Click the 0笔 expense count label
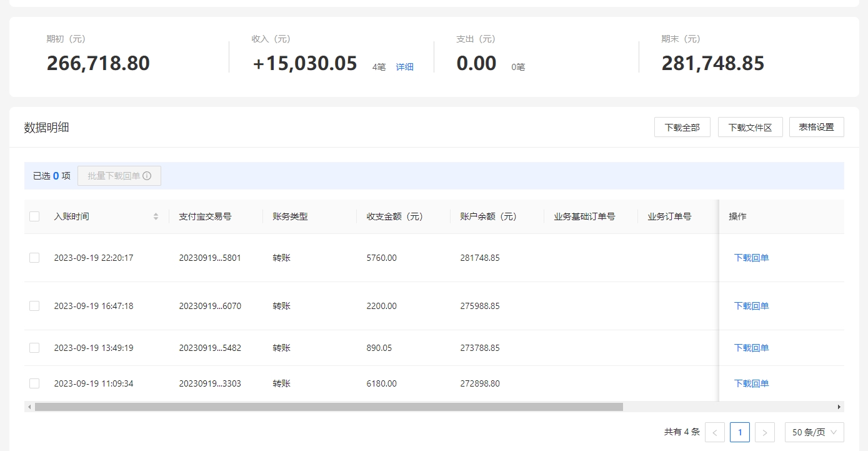This screenshot has width=868, height=451. coord(518,67)
